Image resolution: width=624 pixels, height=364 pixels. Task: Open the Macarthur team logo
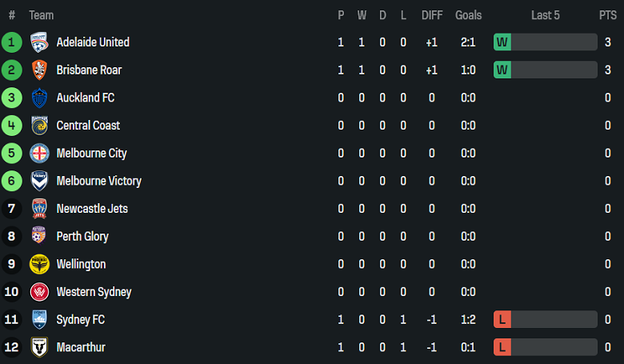pyautogui.click(x=39, y=347)
